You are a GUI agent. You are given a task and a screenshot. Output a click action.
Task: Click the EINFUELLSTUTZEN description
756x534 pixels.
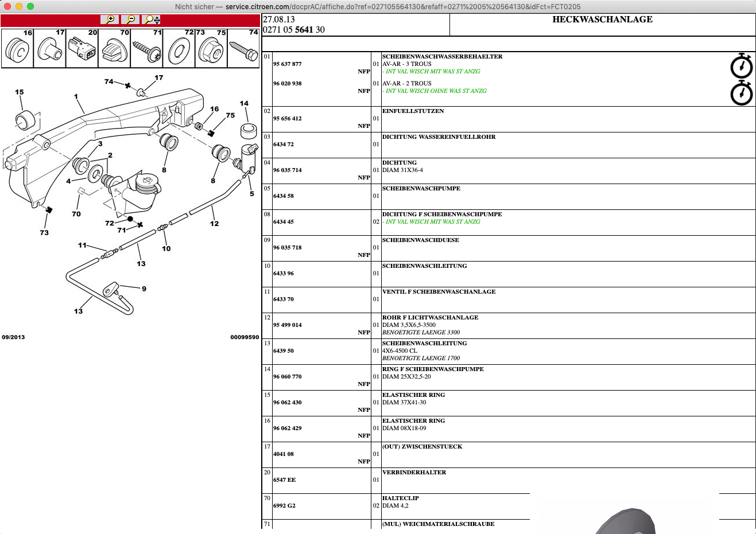(413, 111)
